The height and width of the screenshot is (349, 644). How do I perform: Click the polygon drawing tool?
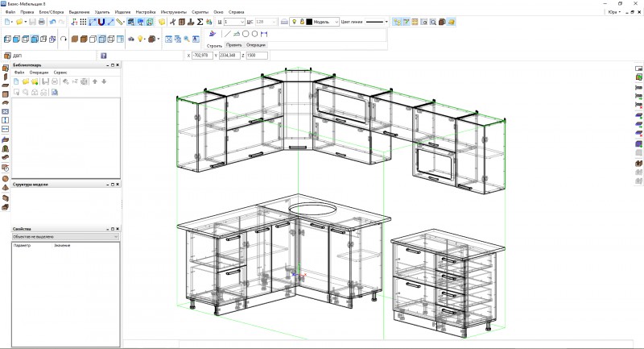[254, 34]
